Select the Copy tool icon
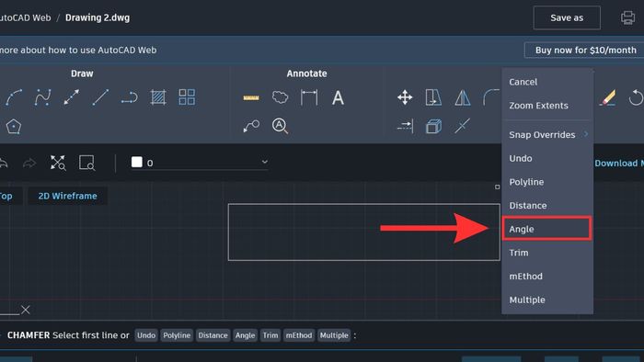 tap(433, 97)
